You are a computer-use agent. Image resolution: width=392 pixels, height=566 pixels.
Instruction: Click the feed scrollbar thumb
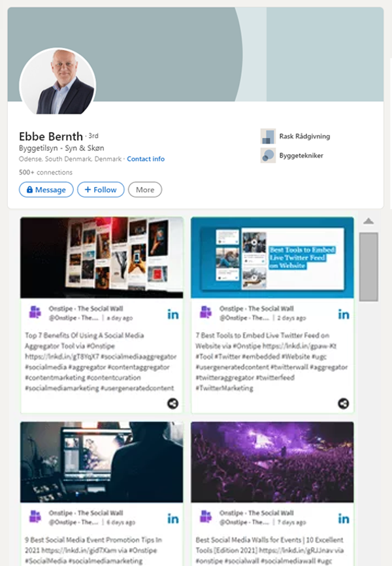click(368, 267)
